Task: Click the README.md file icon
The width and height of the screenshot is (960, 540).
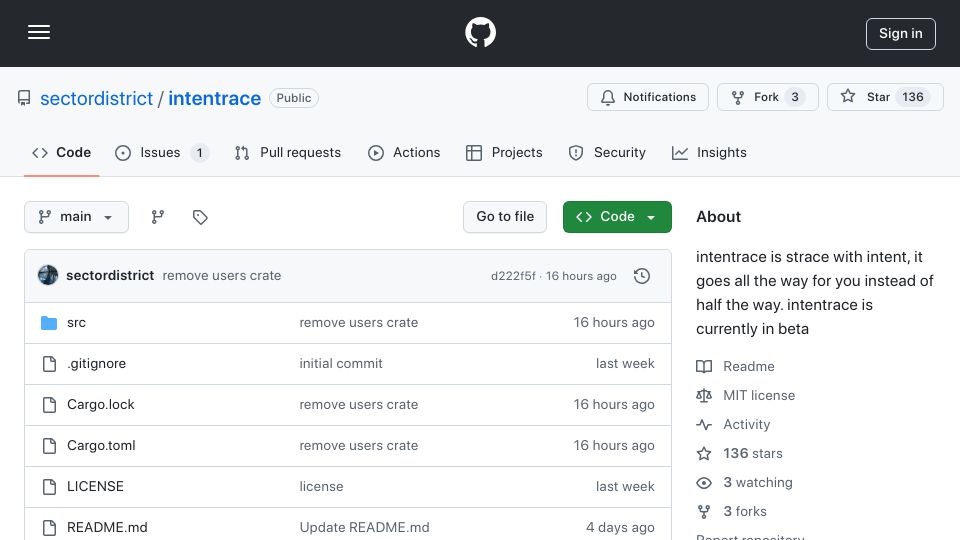Action: [49, 528]
